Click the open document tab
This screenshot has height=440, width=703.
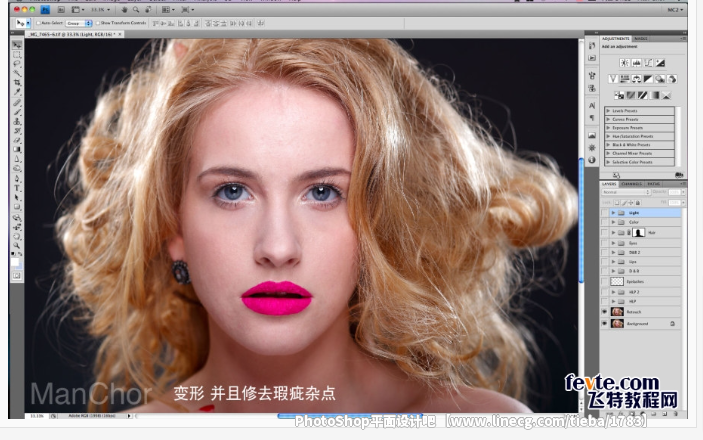pyautogui.click(x=73, y=34)
